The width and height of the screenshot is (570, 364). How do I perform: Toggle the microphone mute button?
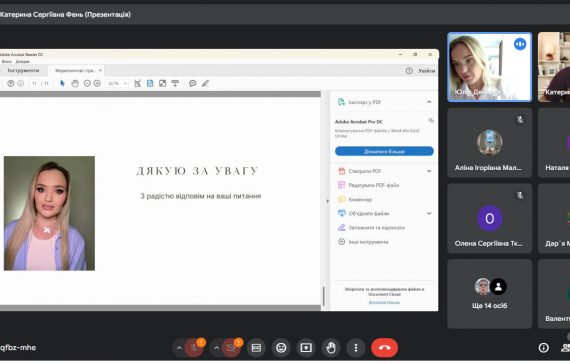coord(194,348)
